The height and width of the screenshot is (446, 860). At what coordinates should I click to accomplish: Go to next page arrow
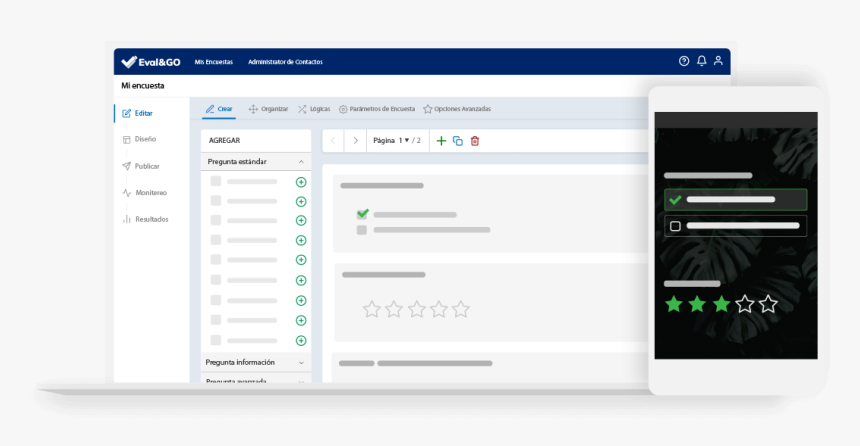[x=355, y=141]
